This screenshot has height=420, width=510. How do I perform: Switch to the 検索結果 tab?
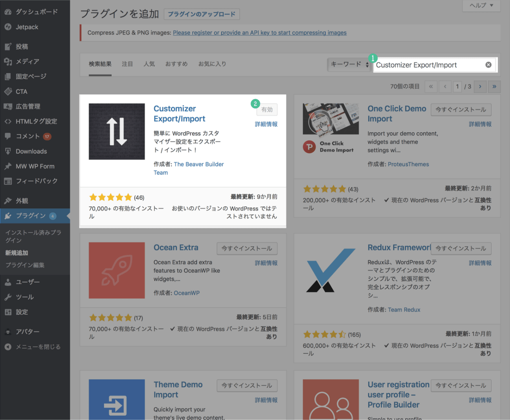click(x=100, y=64)
